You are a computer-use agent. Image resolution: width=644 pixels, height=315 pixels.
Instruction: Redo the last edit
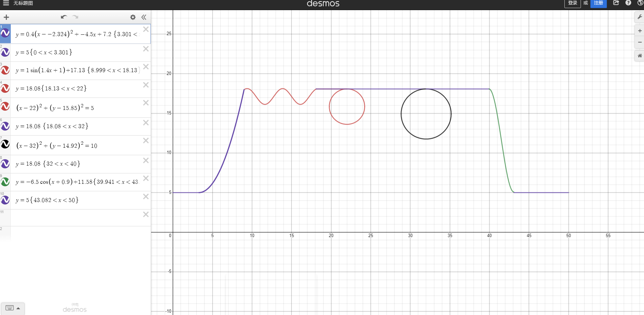75,17
